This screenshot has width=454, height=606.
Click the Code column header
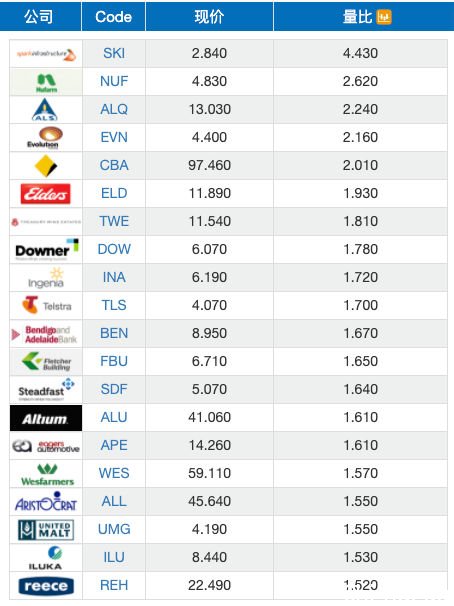(x=114, y=16)
